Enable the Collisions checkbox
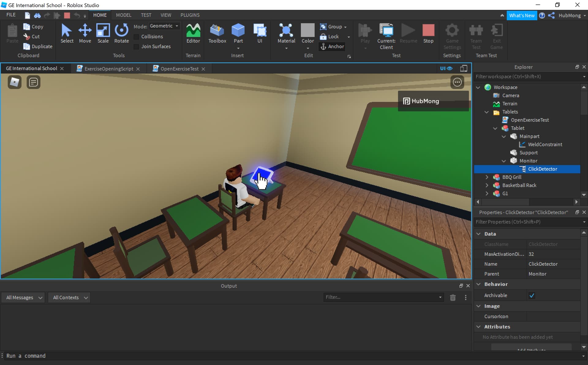 (136, 36)
